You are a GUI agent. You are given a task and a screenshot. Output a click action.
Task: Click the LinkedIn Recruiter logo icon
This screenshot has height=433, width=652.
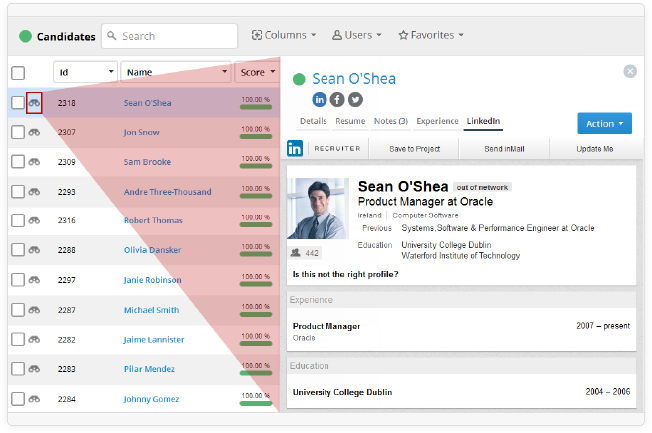coord(296,148)
